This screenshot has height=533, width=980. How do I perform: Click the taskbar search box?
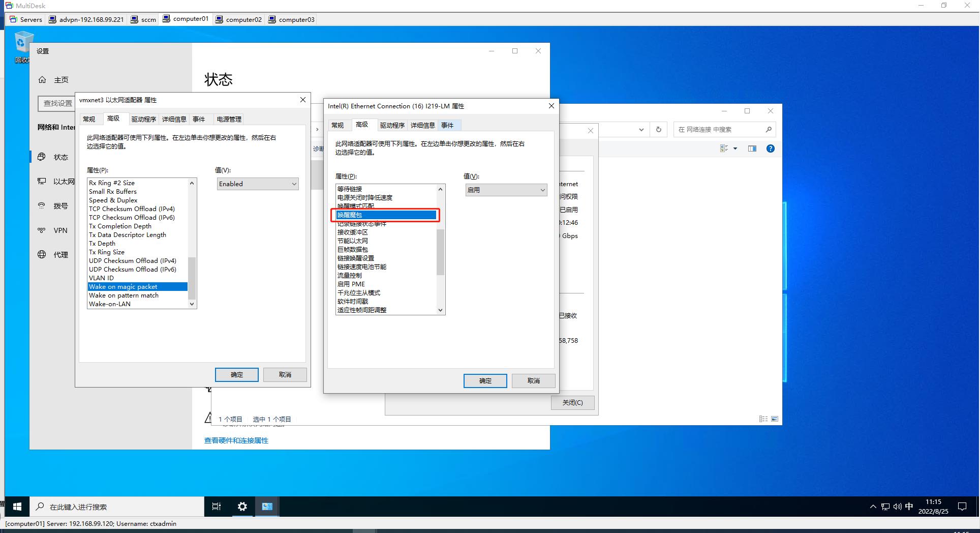(117, 507)
